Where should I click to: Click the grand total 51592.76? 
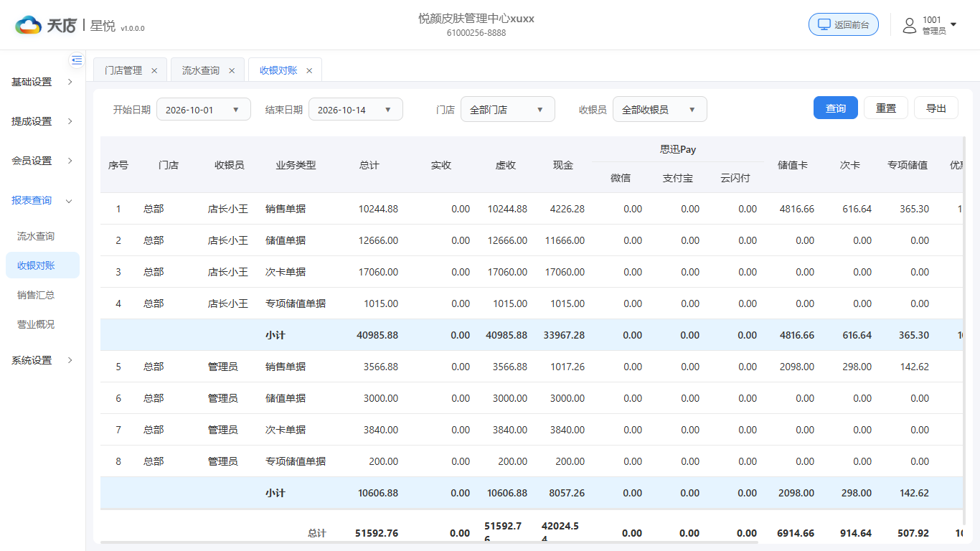[x=377, y=533]
